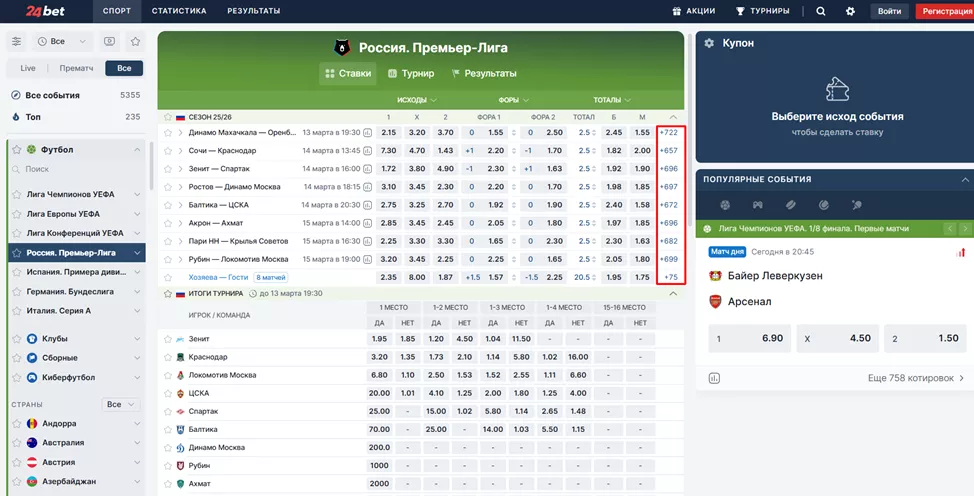Click the Регистрация button

(944, 11)
